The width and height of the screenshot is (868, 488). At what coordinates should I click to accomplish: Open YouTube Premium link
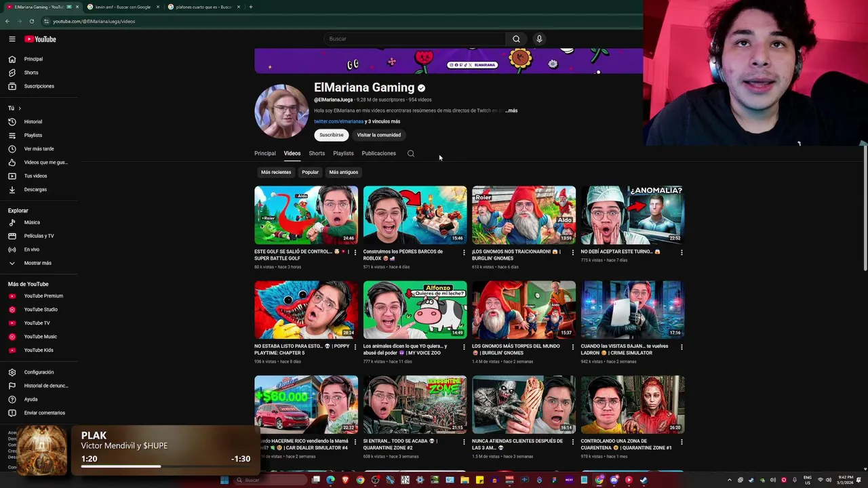[43, 296]
